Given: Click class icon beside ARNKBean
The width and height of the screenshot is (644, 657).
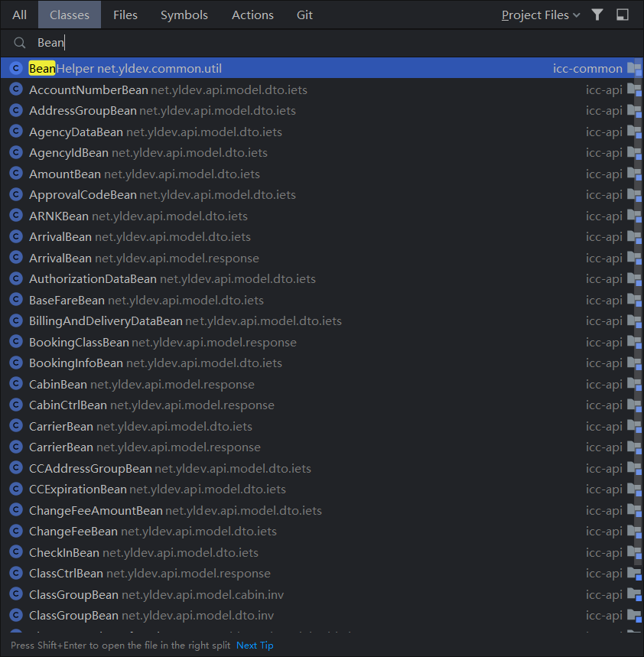Looking at the screenshot, I should (x=16, y=216).
